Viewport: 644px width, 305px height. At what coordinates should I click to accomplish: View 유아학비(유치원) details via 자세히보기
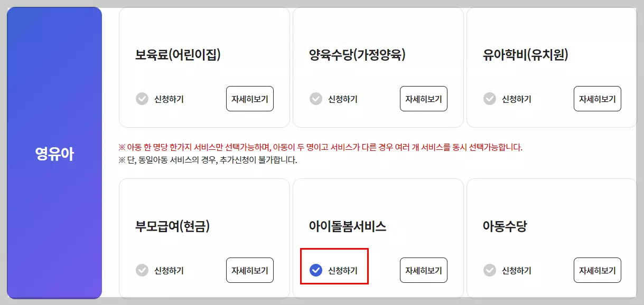pos(598,98)
